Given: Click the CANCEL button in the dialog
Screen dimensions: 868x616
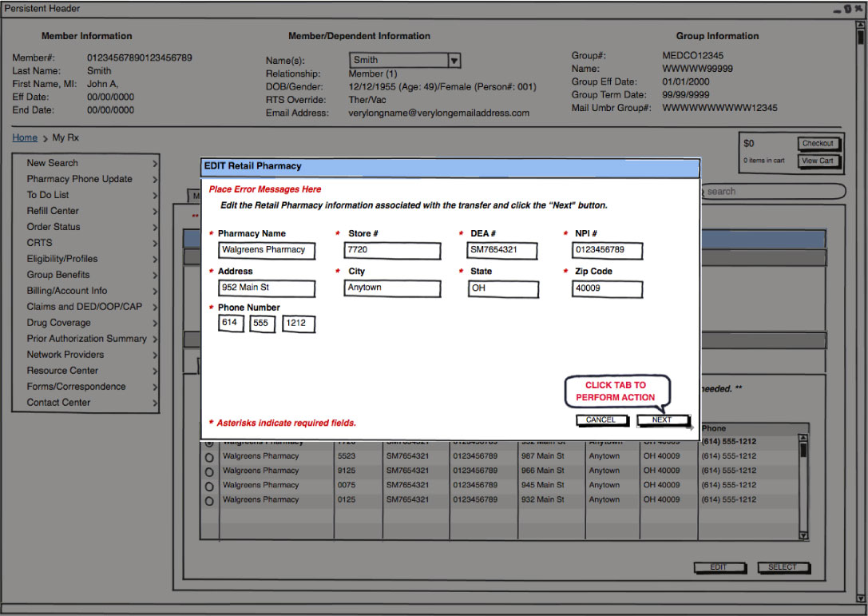Looking at the screenshot, I should coord(602,420).
